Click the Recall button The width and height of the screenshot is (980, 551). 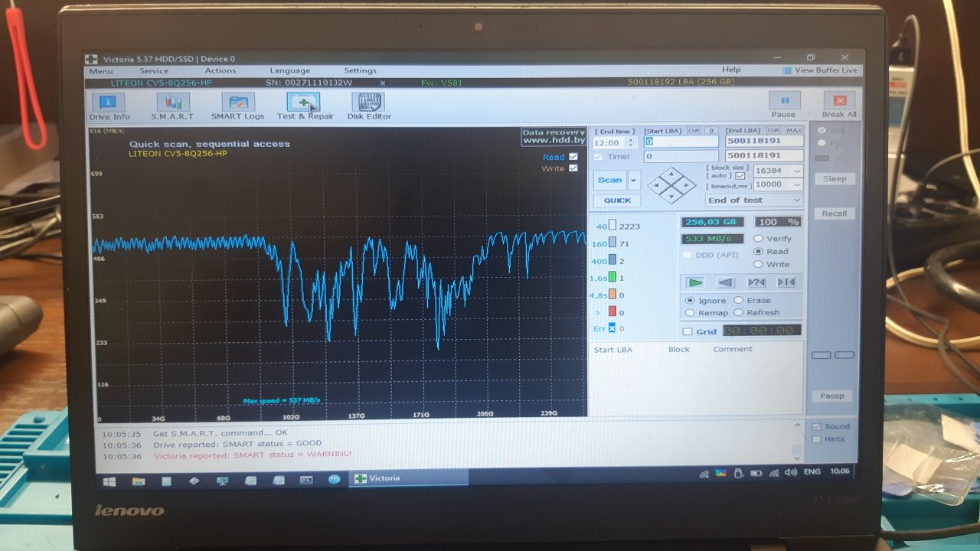tap(835, 214)
